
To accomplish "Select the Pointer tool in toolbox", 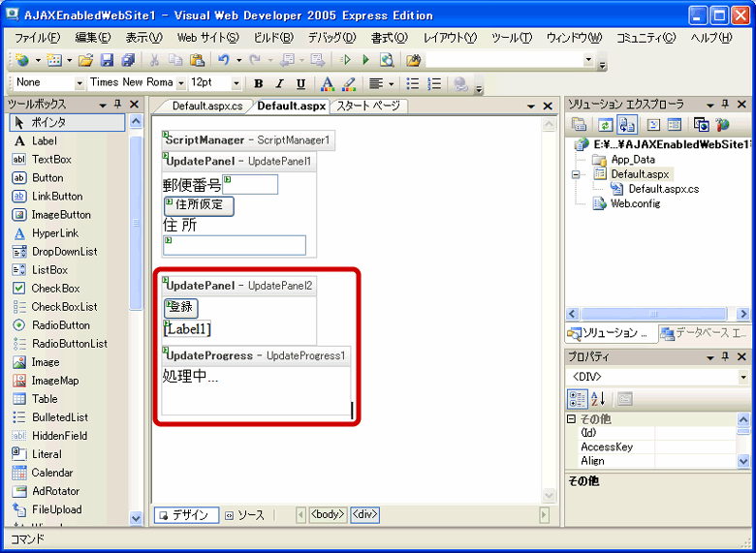I will [x=67, y=122].
